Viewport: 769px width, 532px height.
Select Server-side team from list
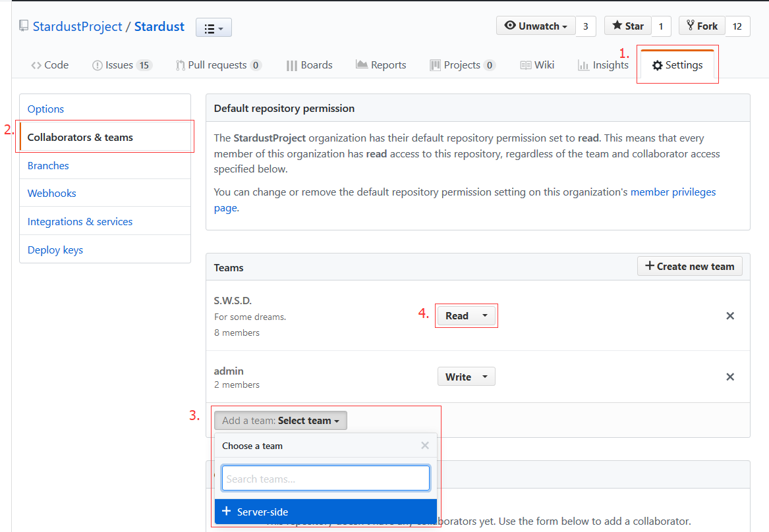point(326,512)
